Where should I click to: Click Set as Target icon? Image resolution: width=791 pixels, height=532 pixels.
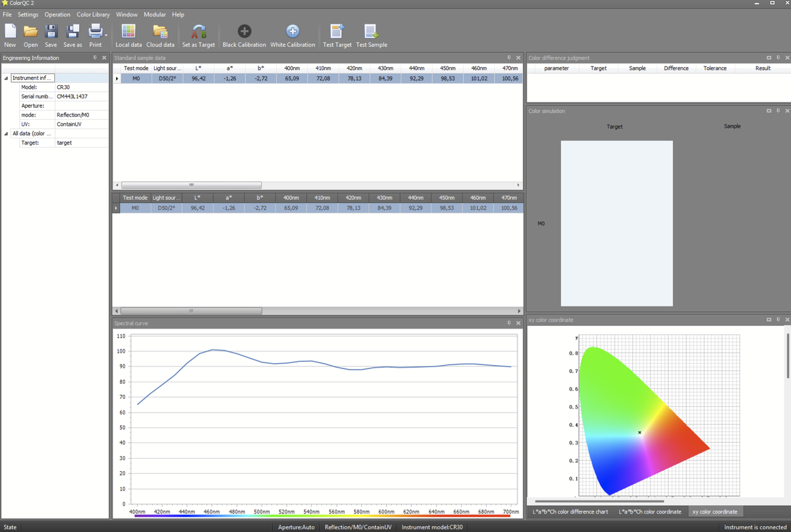pyautogui.click(x=198, y=32)
